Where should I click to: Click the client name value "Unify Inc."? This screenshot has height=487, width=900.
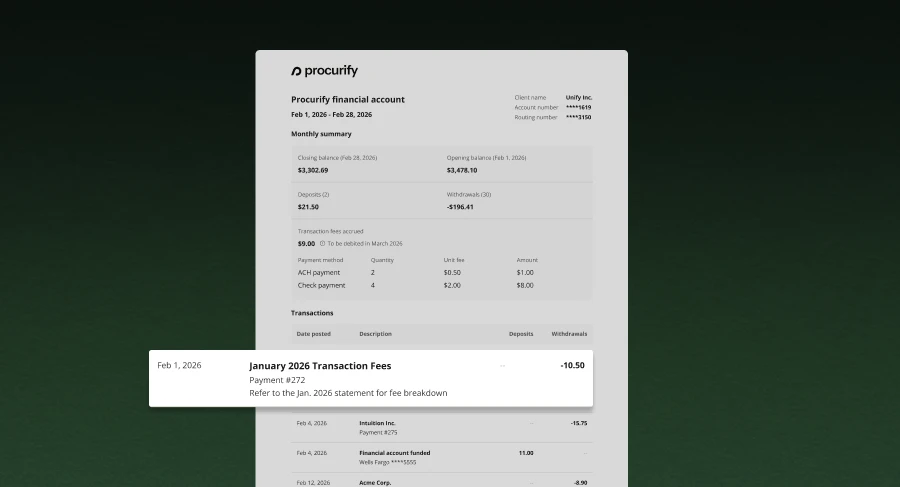[579, 98]
